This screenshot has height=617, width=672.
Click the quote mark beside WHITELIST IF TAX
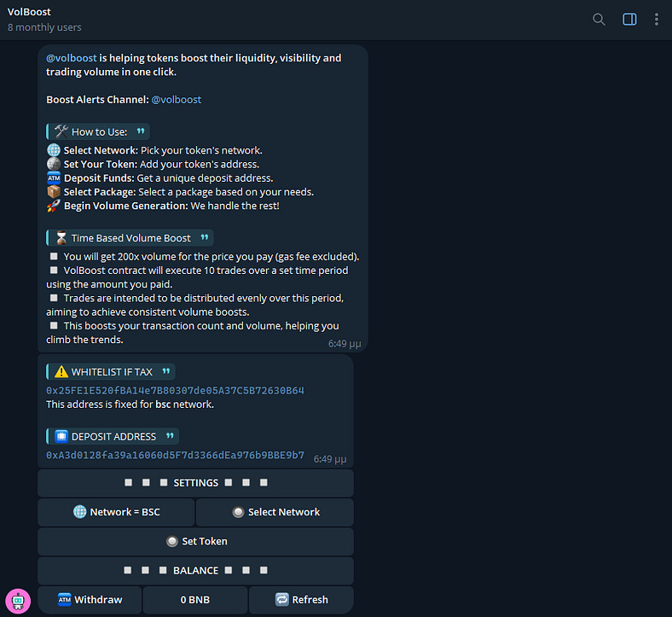[165, 371]
